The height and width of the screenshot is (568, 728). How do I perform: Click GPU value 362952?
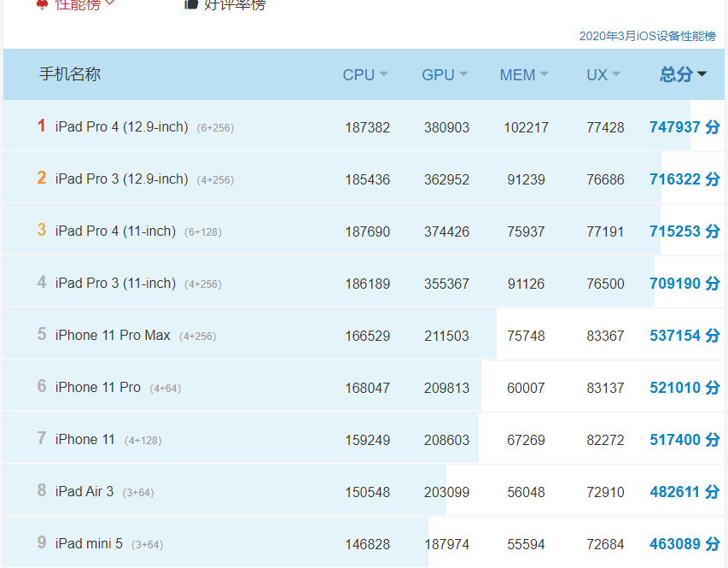[446, 179]
